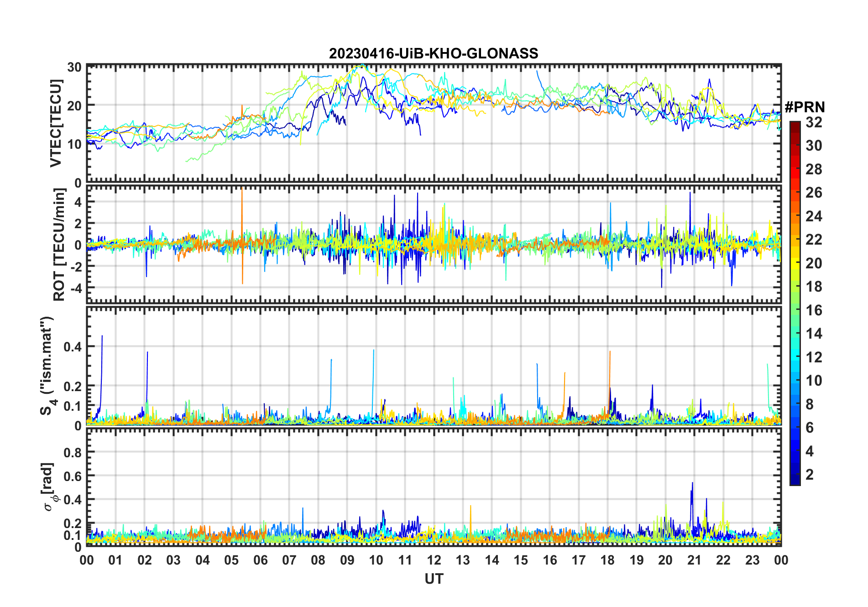This screenshot has width=868, height=607.
Task: Click the ROT [TECU/min] y-axis label
Action: (x=59, y=244)
